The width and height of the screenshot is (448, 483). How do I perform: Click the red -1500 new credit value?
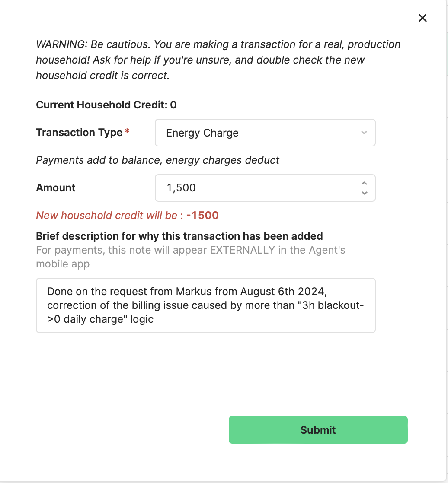click(202, 215)
